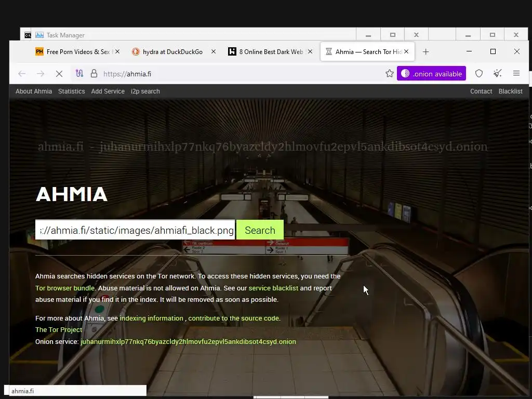Image resolution: width=532 pixels, height=399 pixels.
Task: Minimize the Tor Browser window
Action: click(469, 51)
